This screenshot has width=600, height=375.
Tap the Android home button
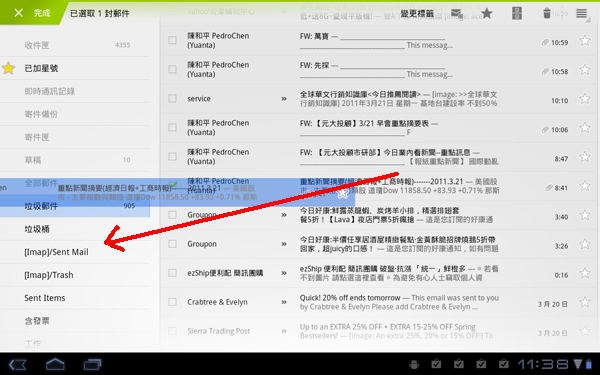click(55, 364)
